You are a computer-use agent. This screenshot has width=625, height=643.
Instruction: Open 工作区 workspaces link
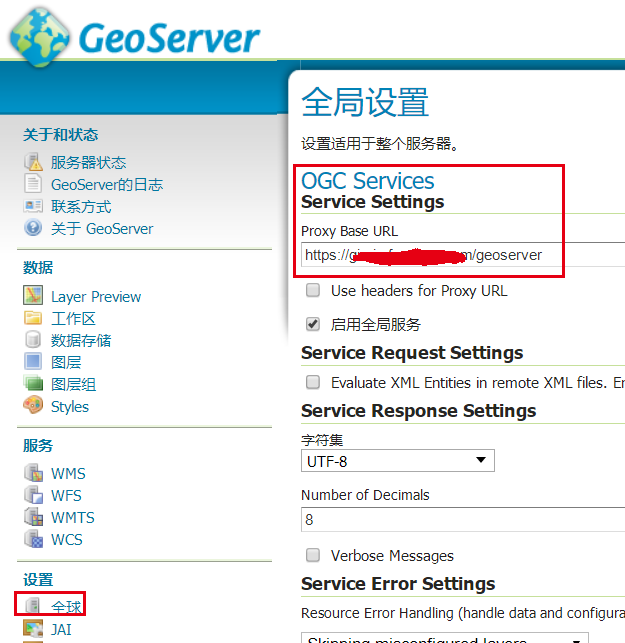click(x=73, y=319)
